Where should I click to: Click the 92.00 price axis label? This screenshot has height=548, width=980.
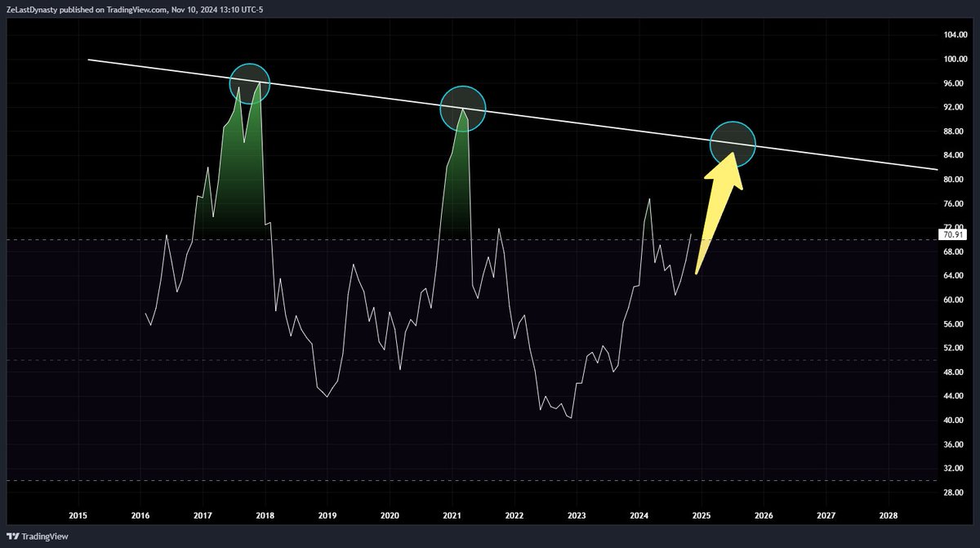coord(955,107)
